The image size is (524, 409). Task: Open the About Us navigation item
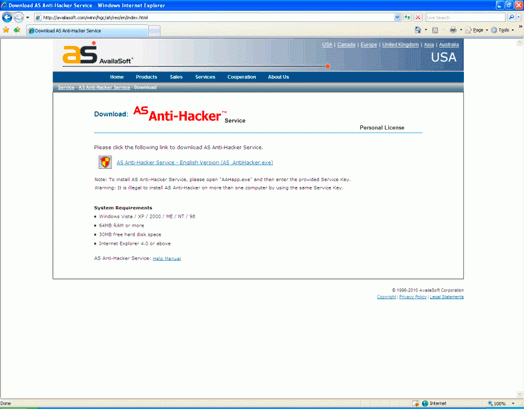(278, 77)
